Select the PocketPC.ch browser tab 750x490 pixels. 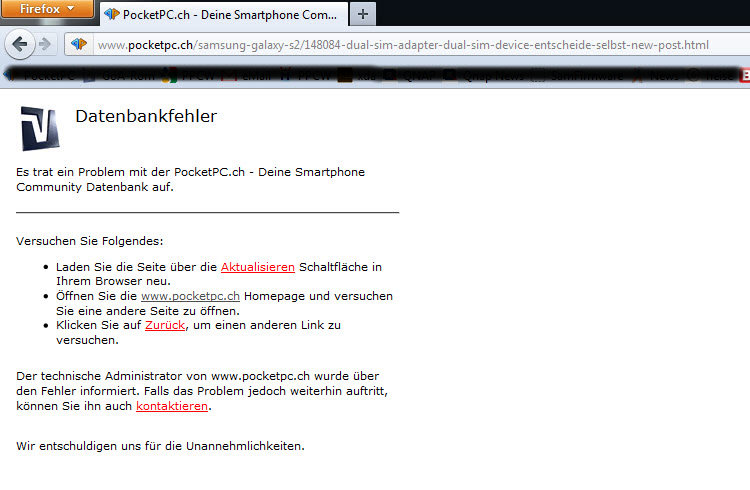tap(224, 14)
